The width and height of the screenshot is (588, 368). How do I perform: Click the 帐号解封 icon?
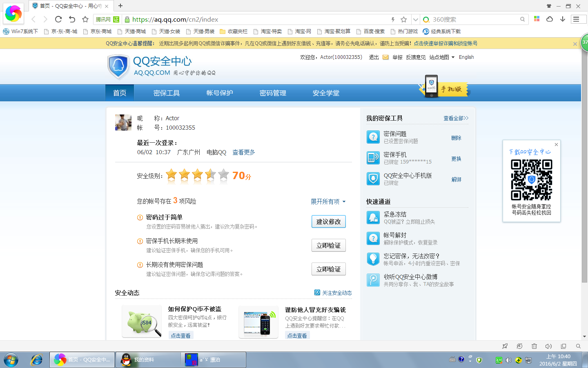(x=373, y=238)
